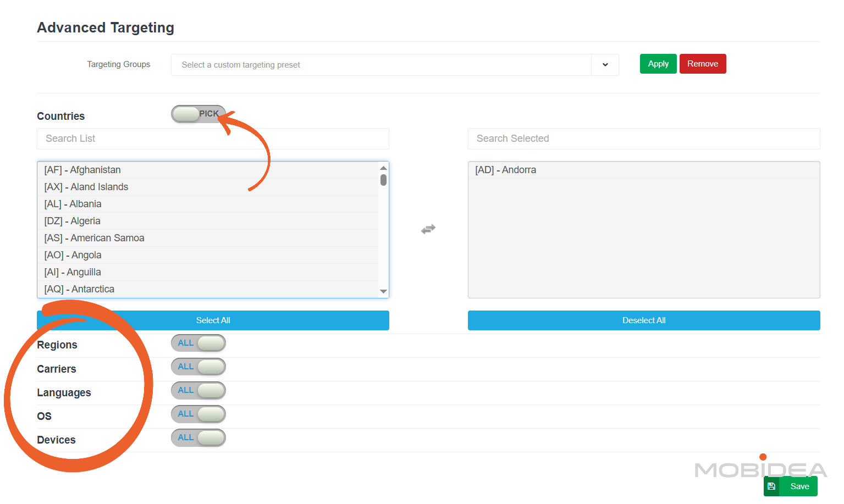Toggle the Carriers ALL switch
Viewport: 844px width, 504px height.
pyautogui.click(x=198, y=367)
